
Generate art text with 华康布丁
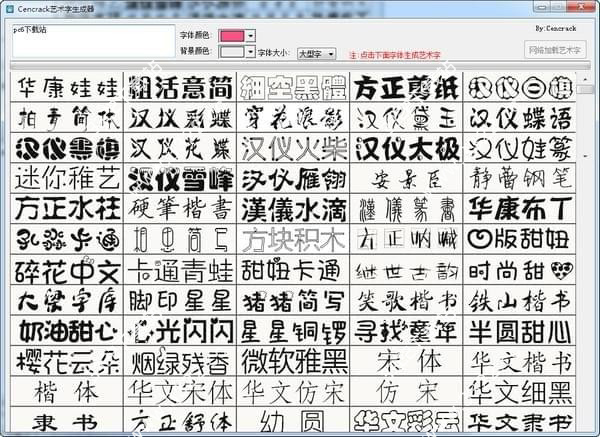click(519, 209)
